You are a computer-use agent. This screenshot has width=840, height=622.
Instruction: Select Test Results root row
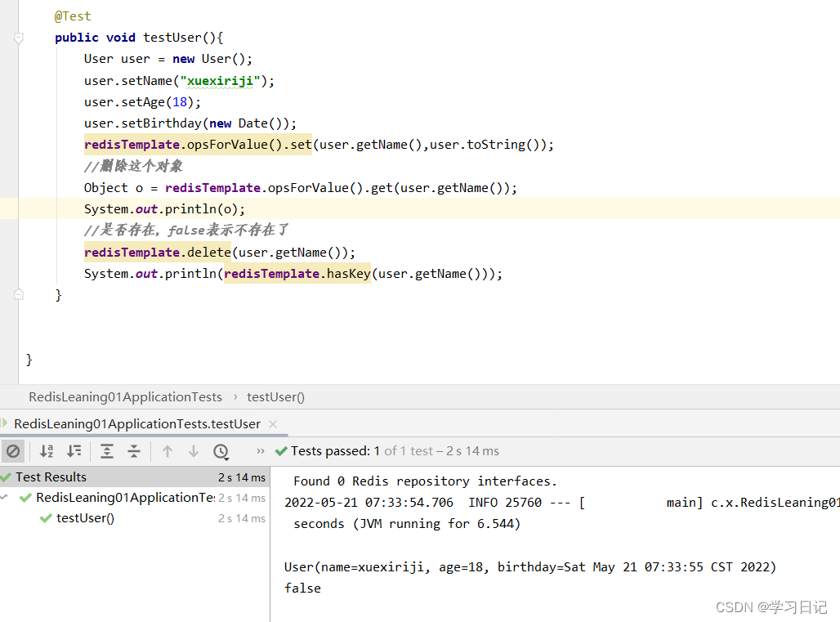tap(134, 477)
